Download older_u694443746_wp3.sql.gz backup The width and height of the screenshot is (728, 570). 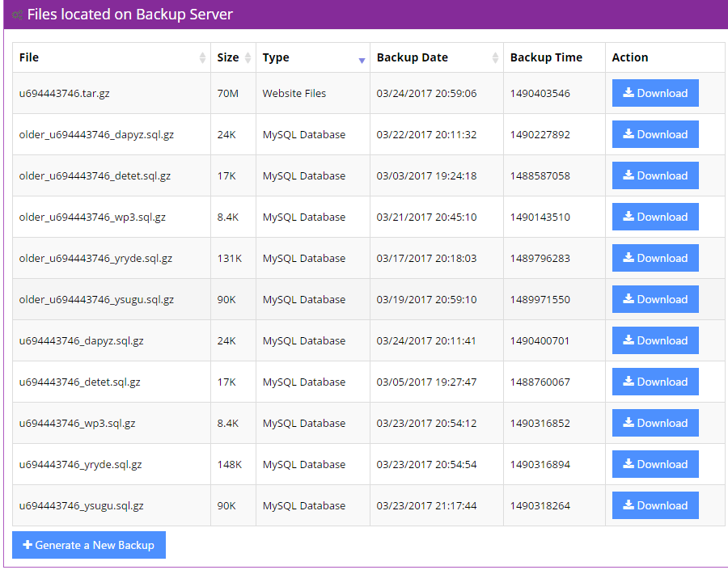[x=655, y=217]
